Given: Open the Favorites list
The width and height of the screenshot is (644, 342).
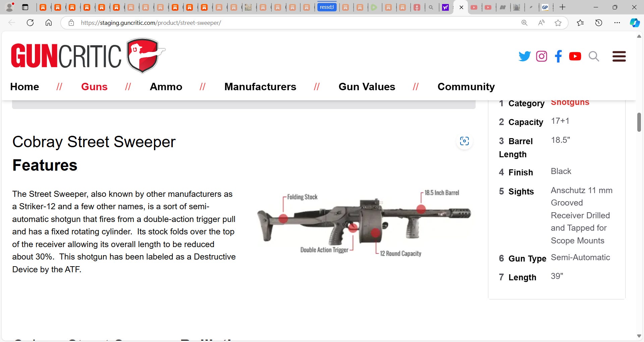Looking at the screenshot, I should pyautogui.click(x=580, y=23).
